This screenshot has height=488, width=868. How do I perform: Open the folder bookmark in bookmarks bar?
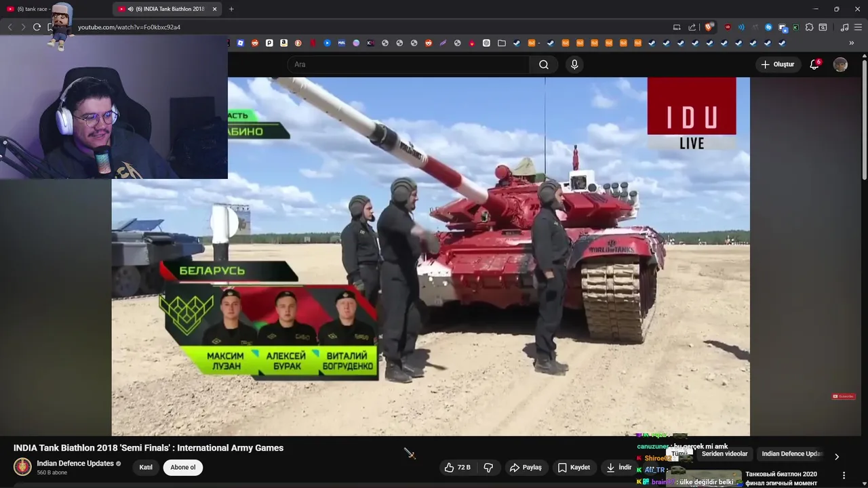click(501, 43)
